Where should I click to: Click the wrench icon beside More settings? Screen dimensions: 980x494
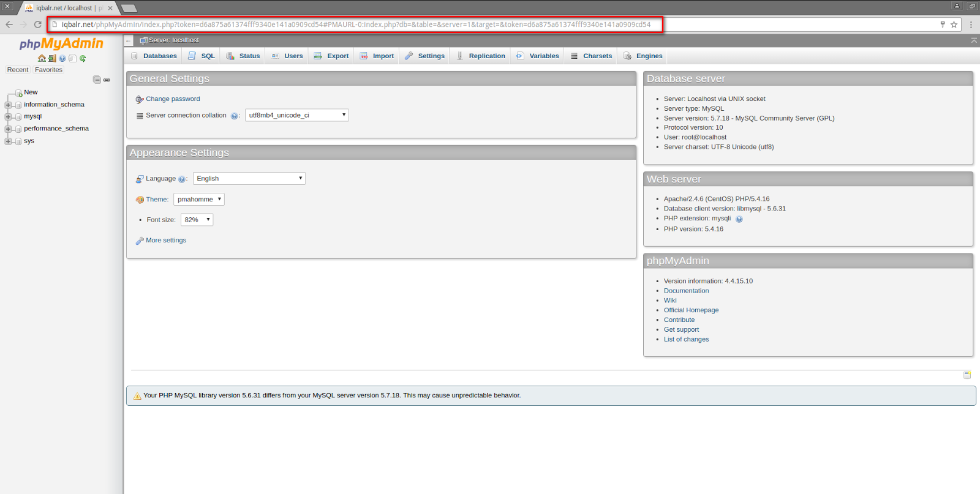140,241
